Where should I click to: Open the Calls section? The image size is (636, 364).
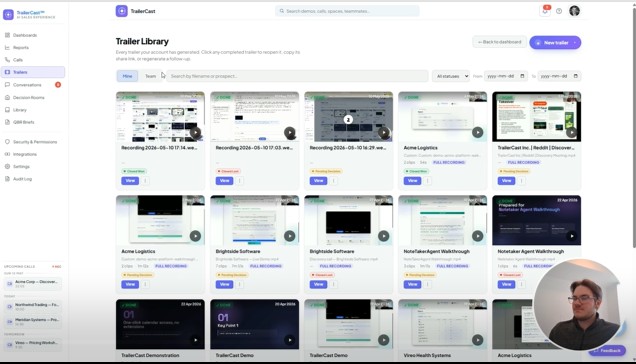tap(32, 60)
